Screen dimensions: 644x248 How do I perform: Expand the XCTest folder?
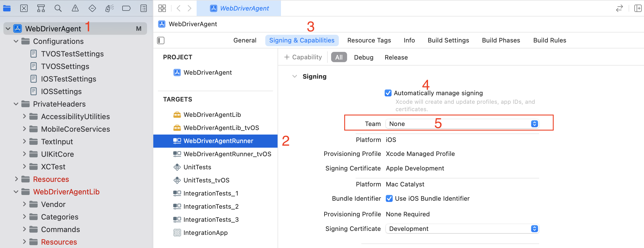coord(24,166)
